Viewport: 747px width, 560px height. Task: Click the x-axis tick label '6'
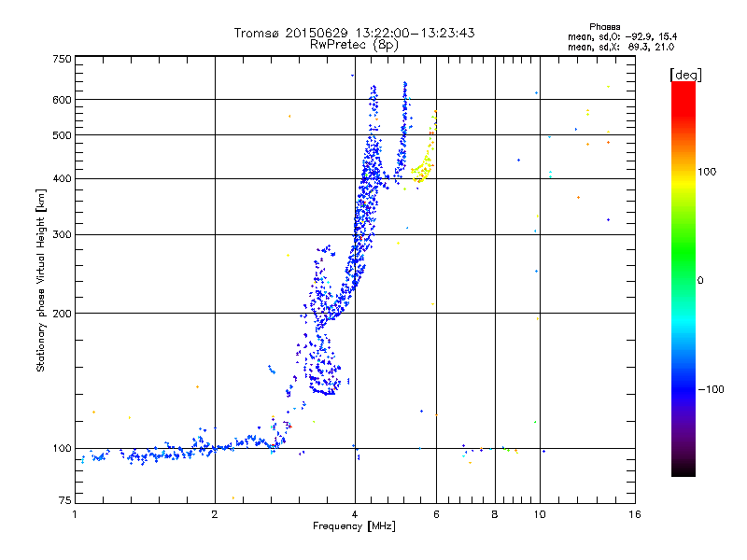click(x=436, y=514)
